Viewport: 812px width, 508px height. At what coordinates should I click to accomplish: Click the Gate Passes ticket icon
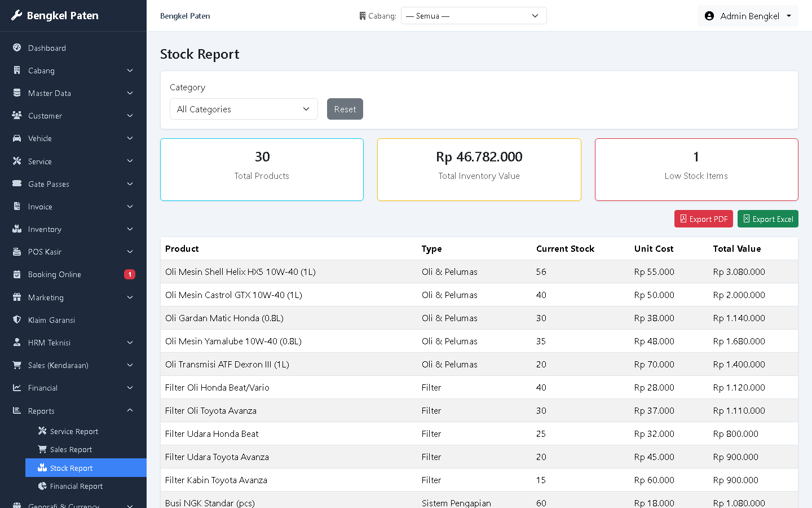coord(17,183)
